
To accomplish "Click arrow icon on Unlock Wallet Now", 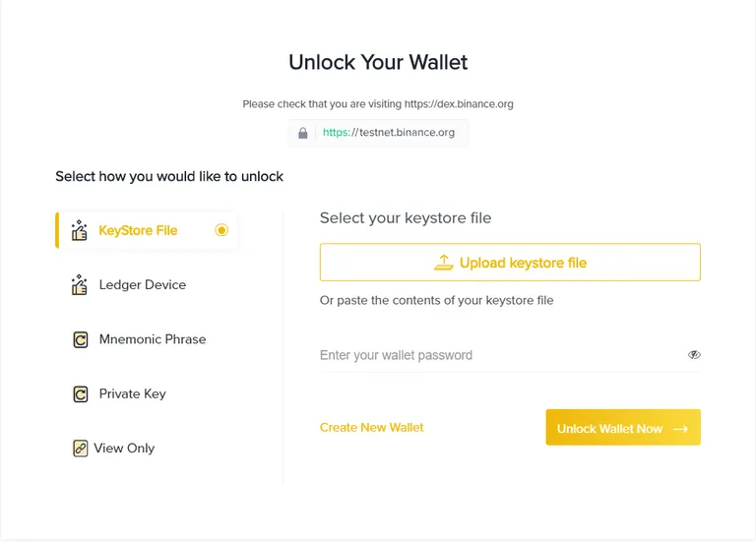I will click(680, 429).
